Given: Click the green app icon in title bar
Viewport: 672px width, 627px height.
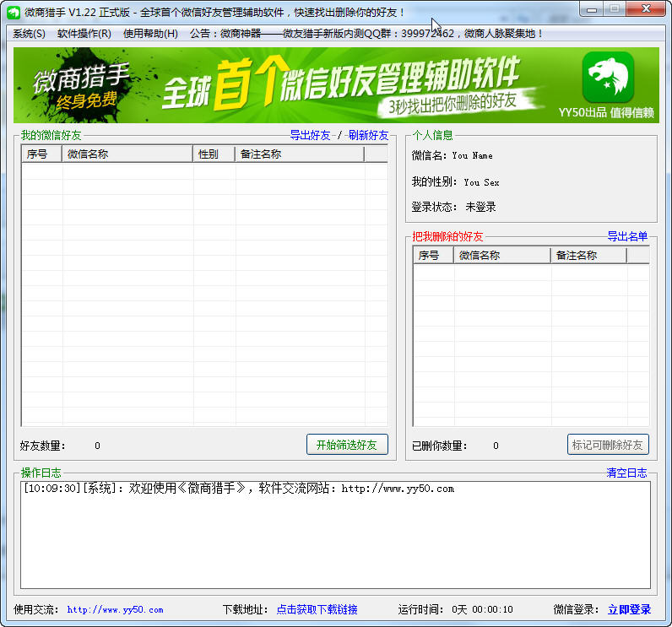Looking at the screenshot, I should click(x=13, y=12).
